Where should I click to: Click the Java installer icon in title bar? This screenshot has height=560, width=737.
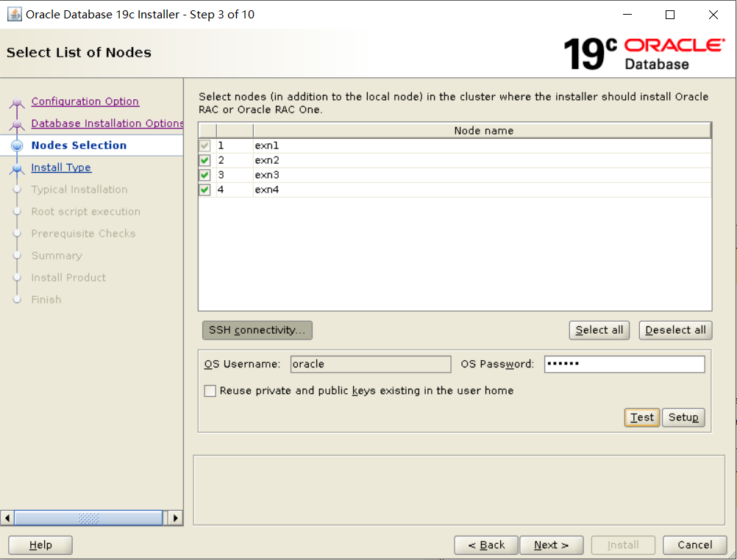(15, 15)
